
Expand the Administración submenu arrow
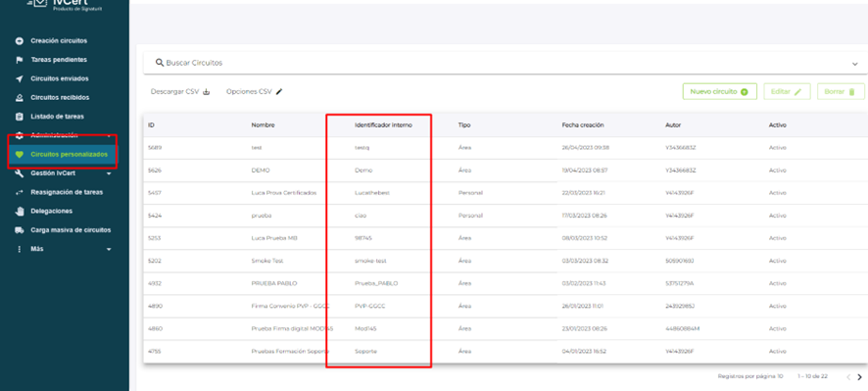tap(109, 135)
